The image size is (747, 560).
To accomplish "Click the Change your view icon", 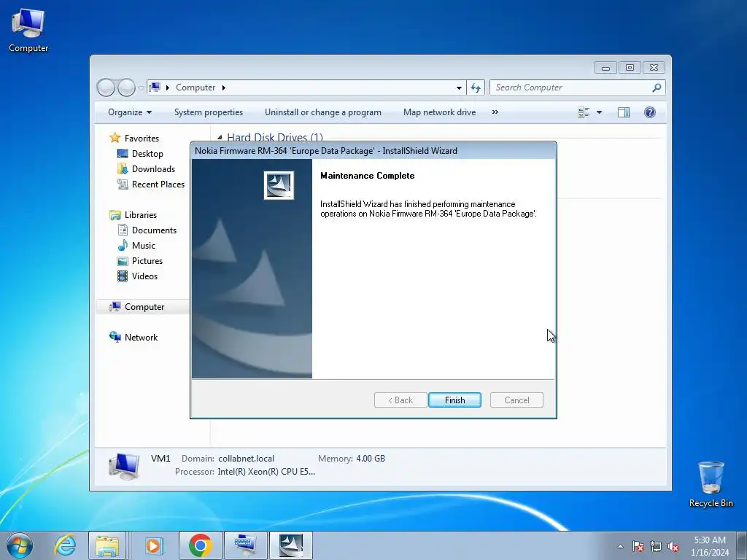I will (x=584, y=112).
